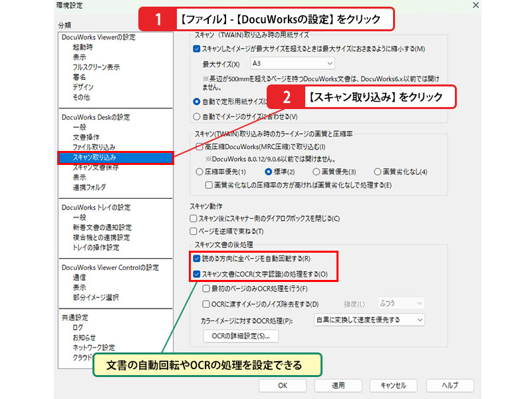Choose 標準(2) radio button
This screenshot has width=532, height=399.
(x=269, y=172)
